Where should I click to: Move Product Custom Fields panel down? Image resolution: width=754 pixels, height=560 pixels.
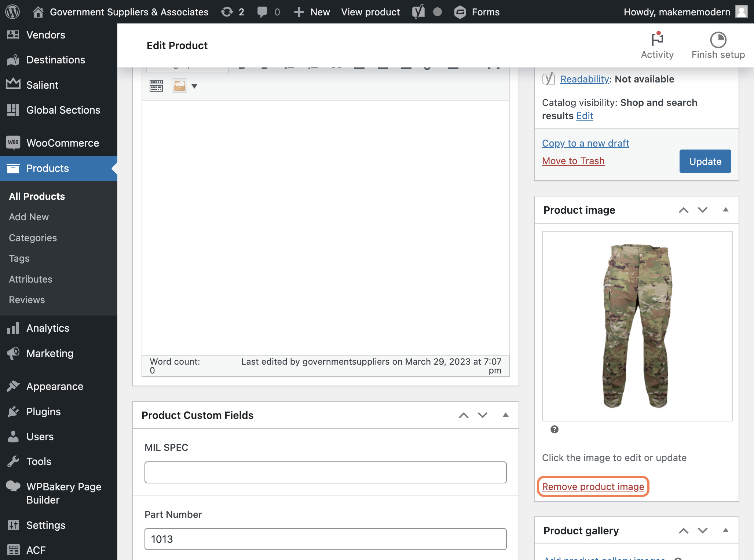(483, 415)
